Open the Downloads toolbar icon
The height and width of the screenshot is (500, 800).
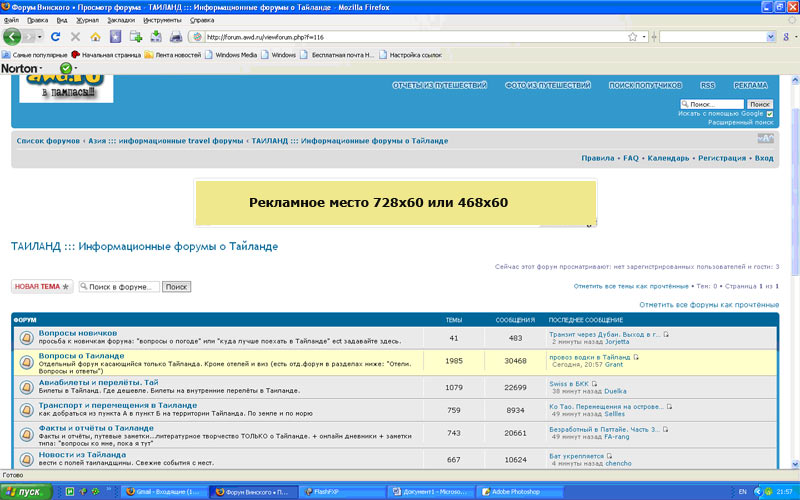click(x=156, y=37)
